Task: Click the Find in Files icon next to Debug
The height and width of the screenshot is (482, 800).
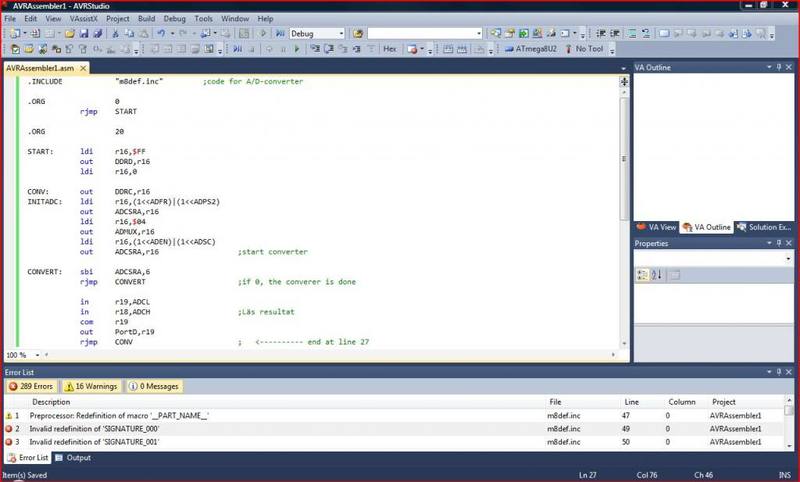Action: (x=358, y=34)
